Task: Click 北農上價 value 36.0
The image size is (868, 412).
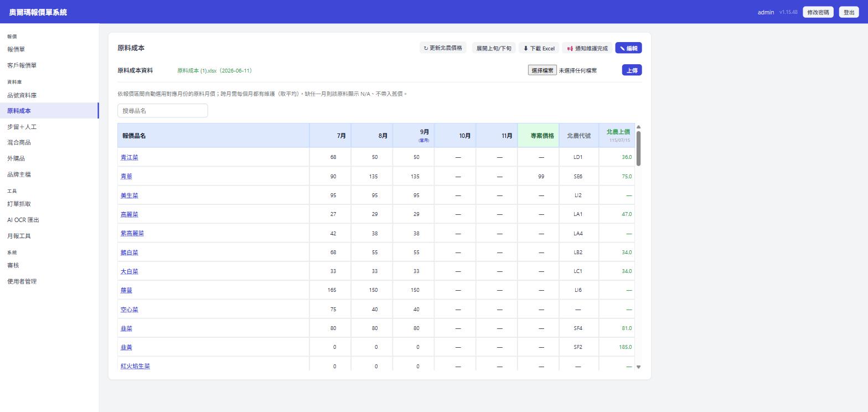Action: [x=627, y=157]
